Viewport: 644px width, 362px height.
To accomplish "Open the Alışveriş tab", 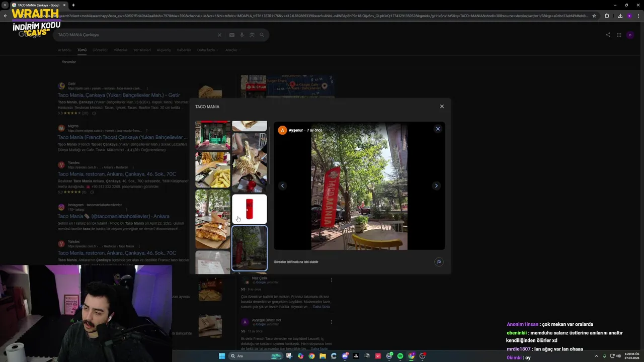I will [x=164, y=50].
